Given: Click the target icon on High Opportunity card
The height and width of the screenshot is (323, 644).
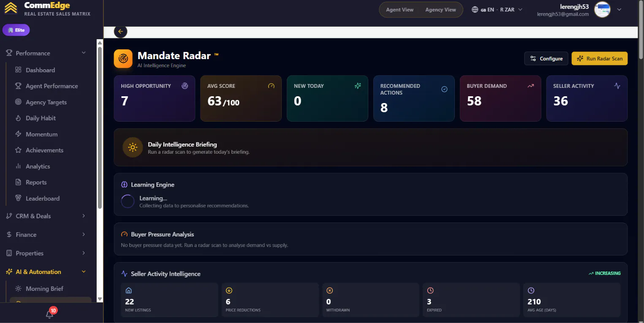Looking at the screenshot, I should (x=185, y=86).
